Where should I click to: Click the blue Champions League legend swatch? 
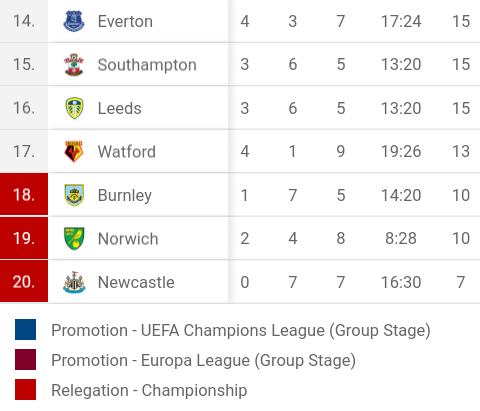[25, 330]
